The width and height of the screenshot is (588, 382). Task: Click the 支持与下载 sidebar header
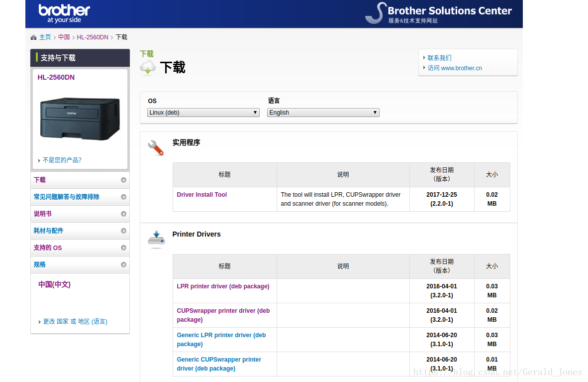[80, 58]
